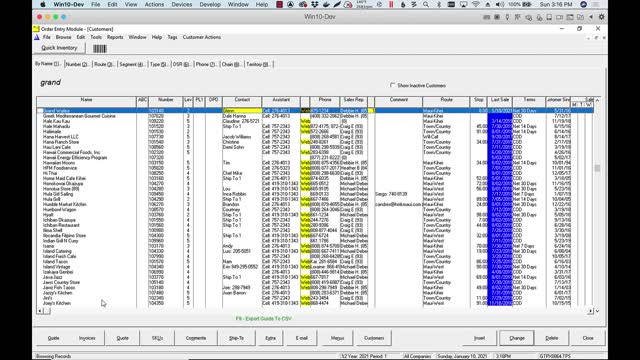This screenshot has width=640, height=360.
Task: Click the user account icon near the clock
Action: pos(584,4)
